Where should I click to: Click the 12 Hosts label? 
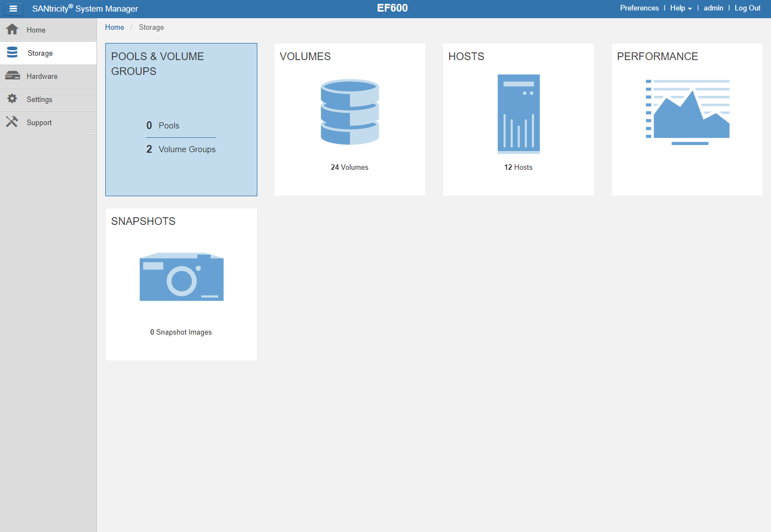click(518, 167)
